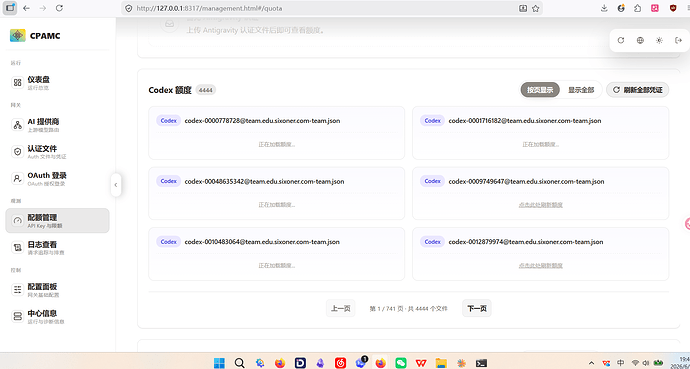The width and height of the screenshot is (690, 369).
Task: Click 刷新全部凭证 refresh all credentials button
Action: [638, 90]
